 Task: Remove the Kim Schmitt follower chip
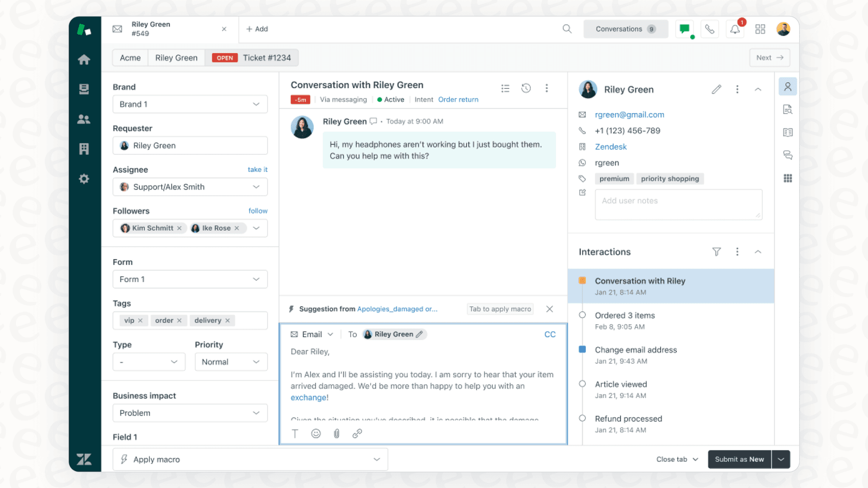pyautogui.click(x=179, y=228)
